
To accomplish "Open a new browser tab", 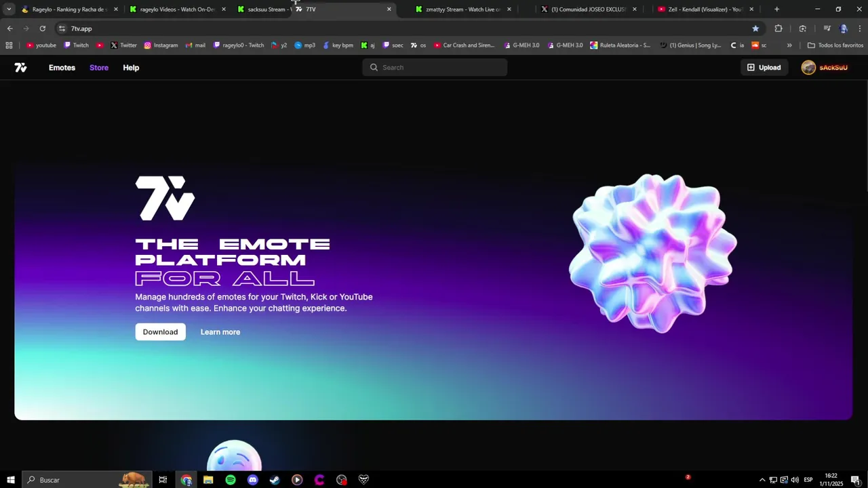I will (x=776, y=9).
